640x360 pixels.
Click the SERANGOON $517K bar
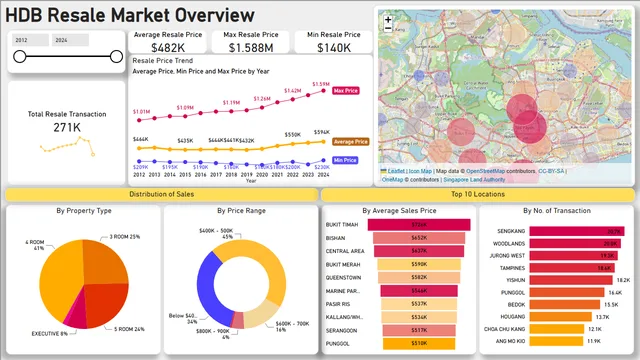(x=419, y=330)
